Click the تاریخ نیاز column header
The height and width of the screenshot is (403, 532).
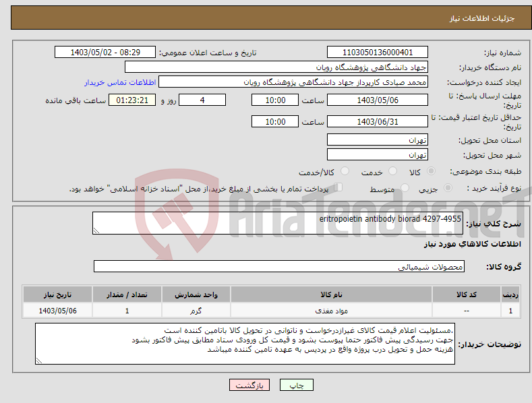pyautogui.click(x=57, y=294)
